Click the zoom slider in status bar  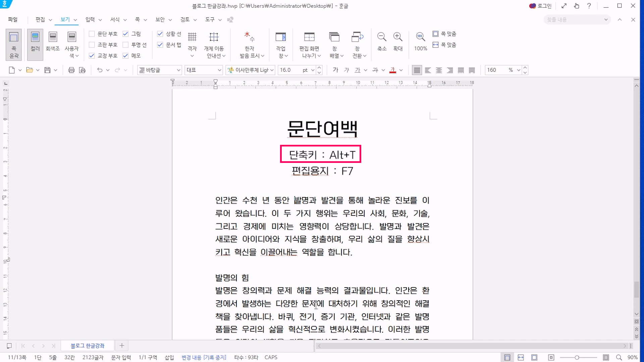(577, 358)
